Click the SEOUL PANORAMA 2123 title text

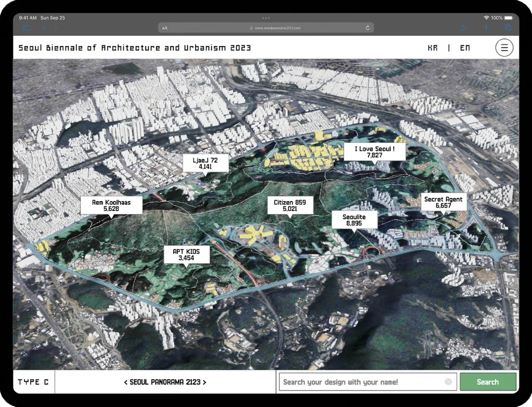pyautogui.click(x=165, y=382)
